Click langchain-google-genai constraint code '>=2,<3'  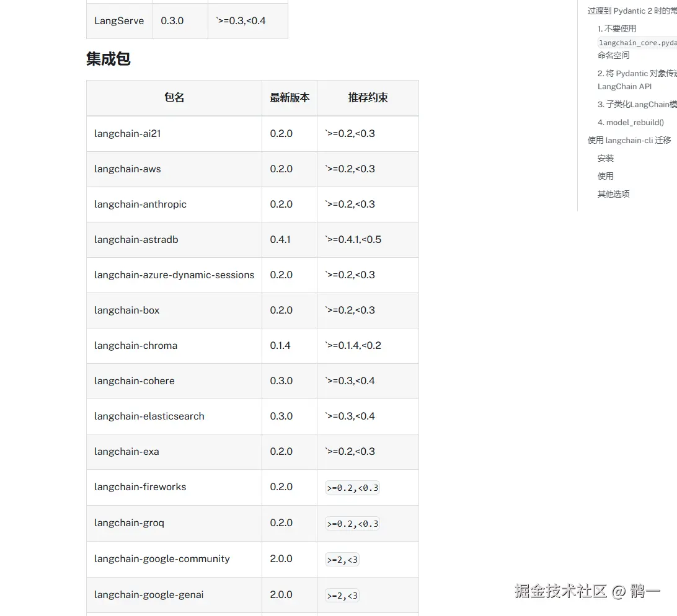pos(342,596)
